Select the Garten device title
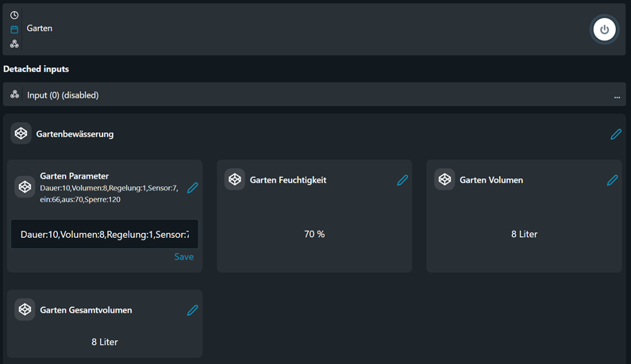Viewport: 631px width, 364px height. pyautogui.click(x=40, y=29)
